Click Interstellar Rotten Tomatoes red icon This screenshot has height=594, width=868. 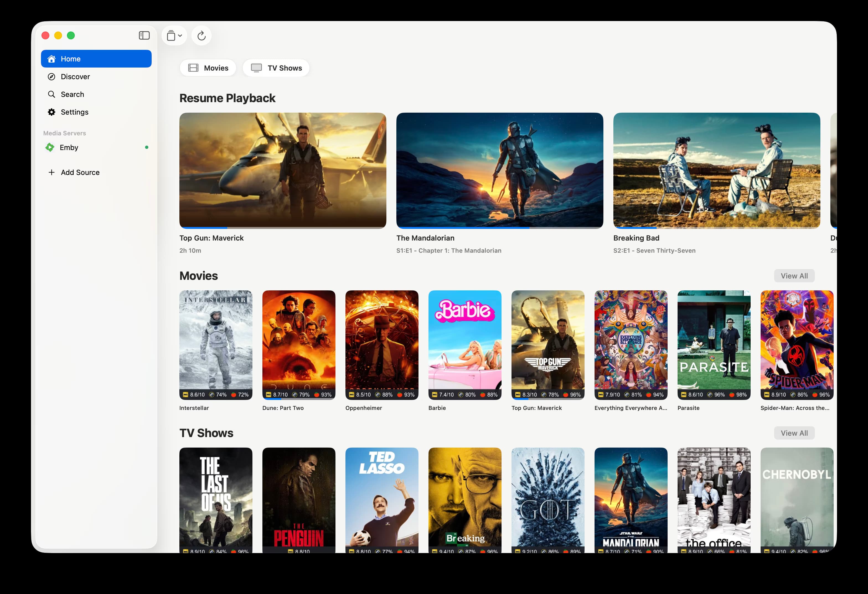tap(234, 394)
